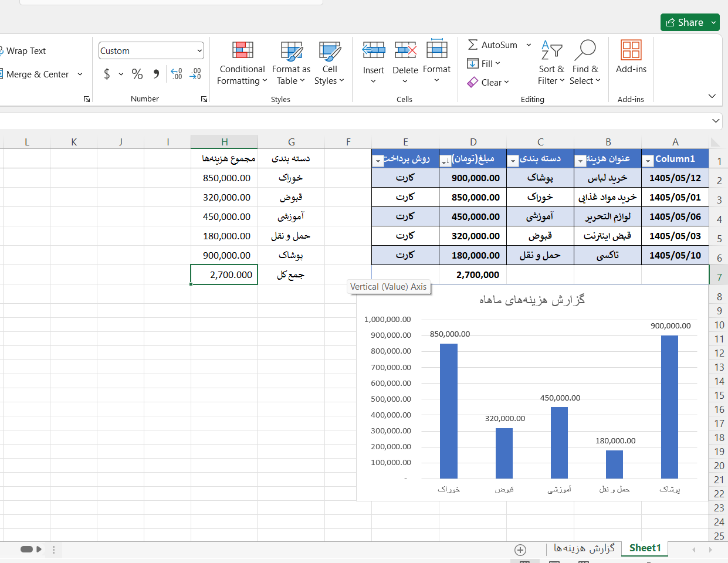Image resolution: width=728 pixels, height=563 pixels.
Task: Apply accounting dollar number format
Action: tap(107, 74)
